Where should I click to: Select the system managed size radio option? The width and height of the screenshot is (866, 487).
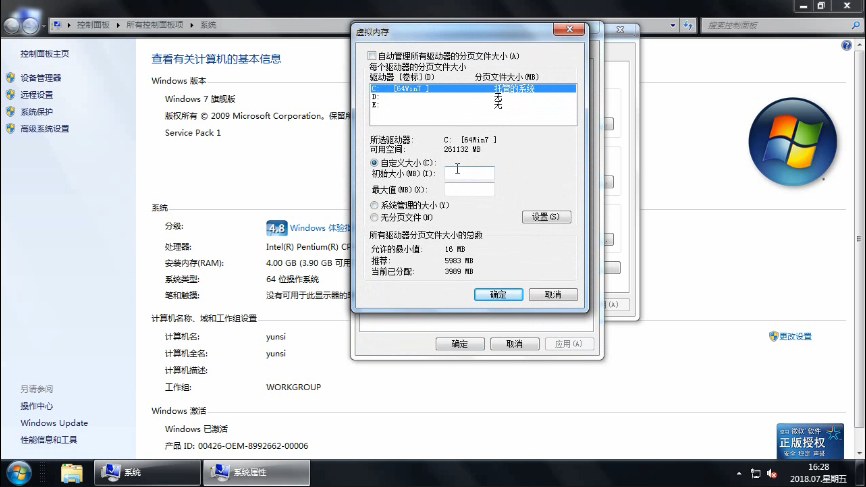coord(374,205)
